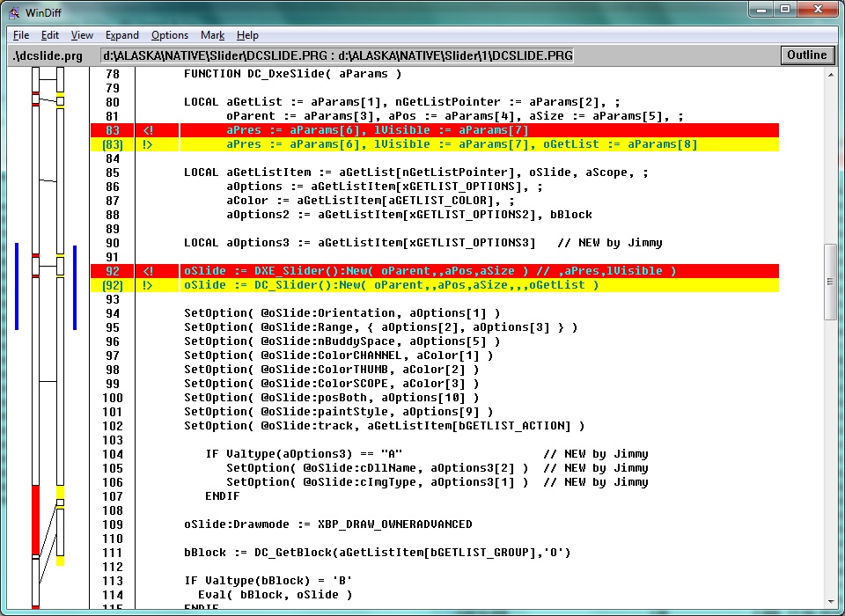Click the WinDiff application icon in title bar

14,11
